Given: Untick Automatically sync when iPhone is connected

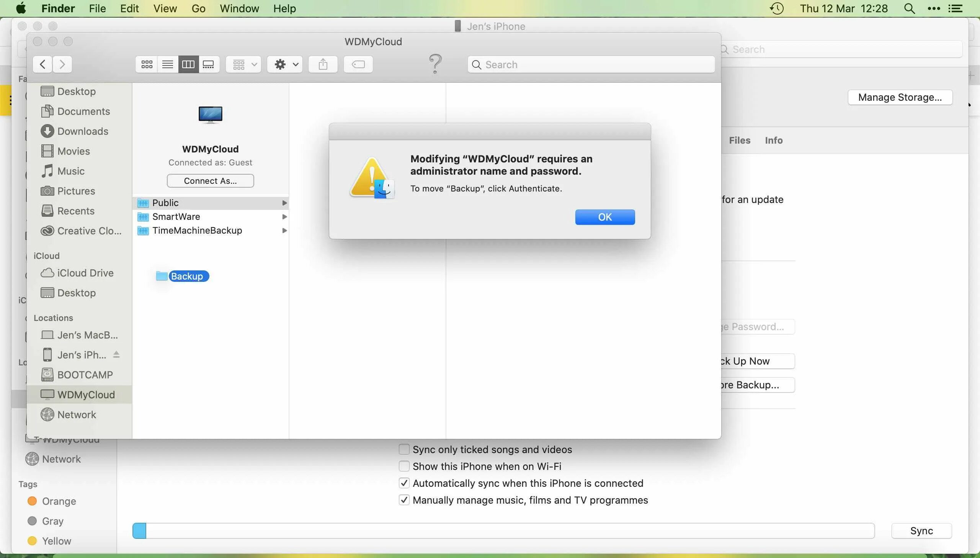Looking at the screenshot, I should 404,483.
